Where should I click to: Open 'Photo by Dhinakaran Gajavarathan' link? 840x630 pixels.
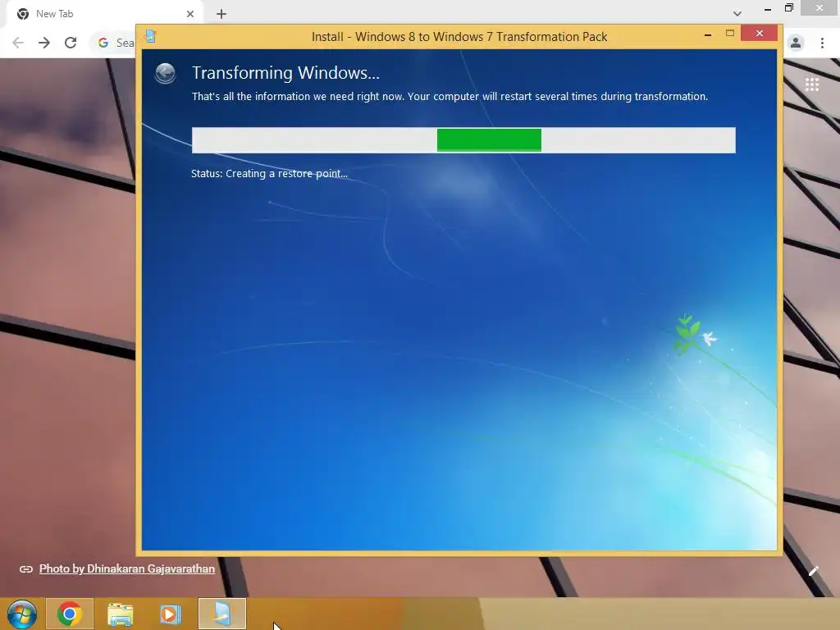click(x=127, y=569)
